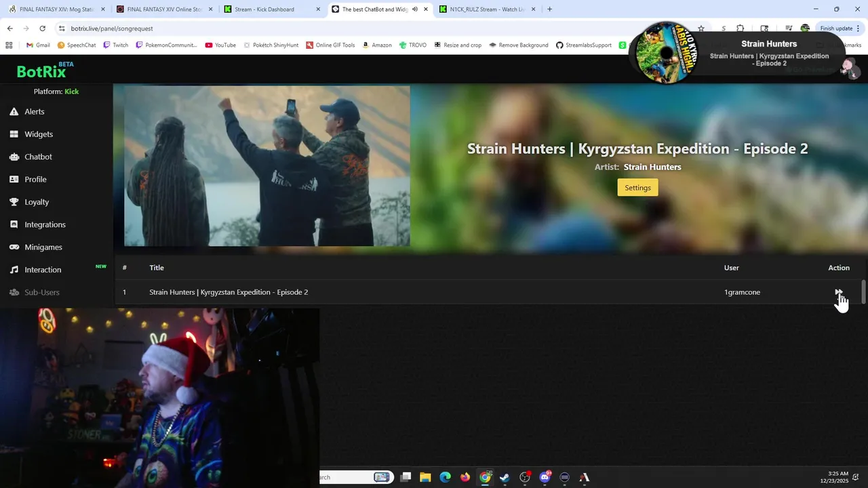Open StreamlabsSupport bookmark
This screenshot has width=868, height=488.
click(584, 45)
